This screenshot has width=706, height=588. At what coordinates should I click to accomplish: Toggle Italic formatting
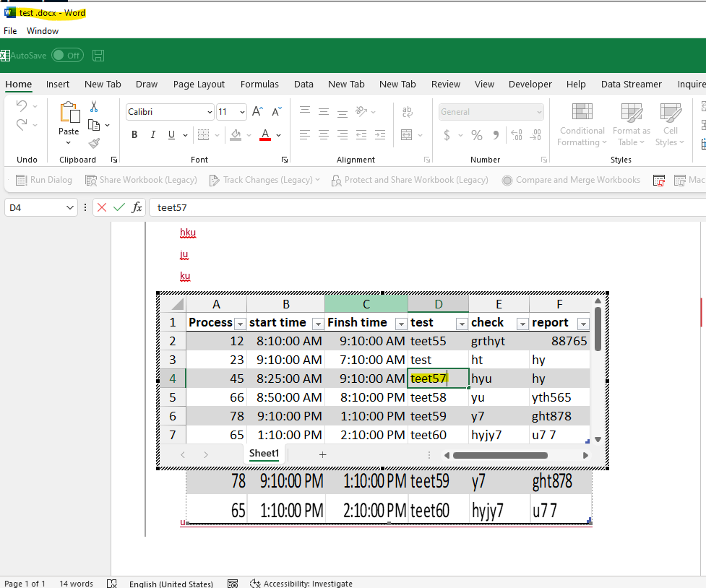point(152,135)
